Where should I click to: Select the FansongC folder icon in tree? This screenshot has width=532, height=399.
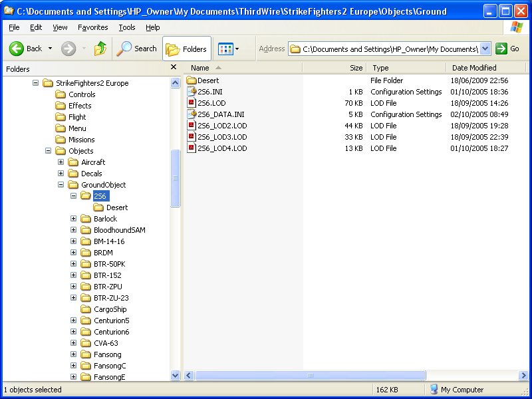tap(86, 366)
